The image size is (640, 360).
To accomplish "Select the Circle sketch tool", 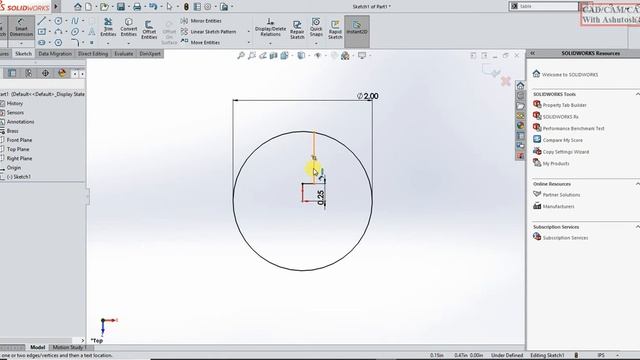I will pyautogui.click(x=58, y=21).
